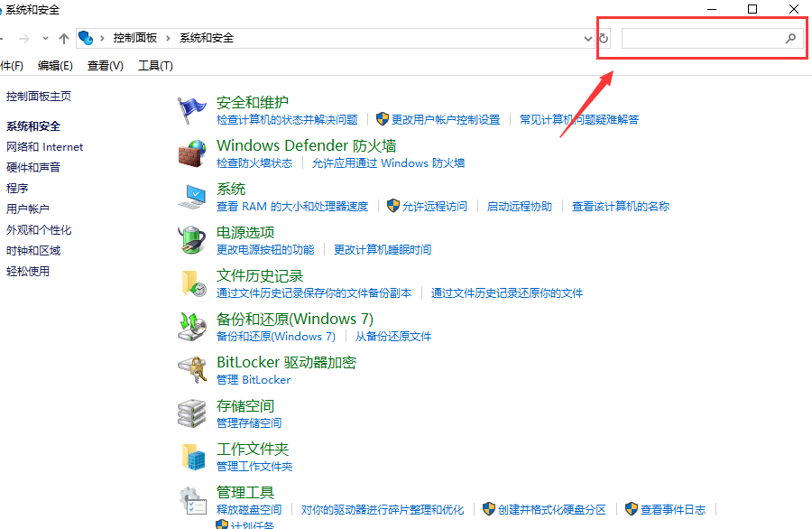Open 外观和个性化 category
This screenshot has height=529, width=812.
pyautogui.click(x=39, y=230)
